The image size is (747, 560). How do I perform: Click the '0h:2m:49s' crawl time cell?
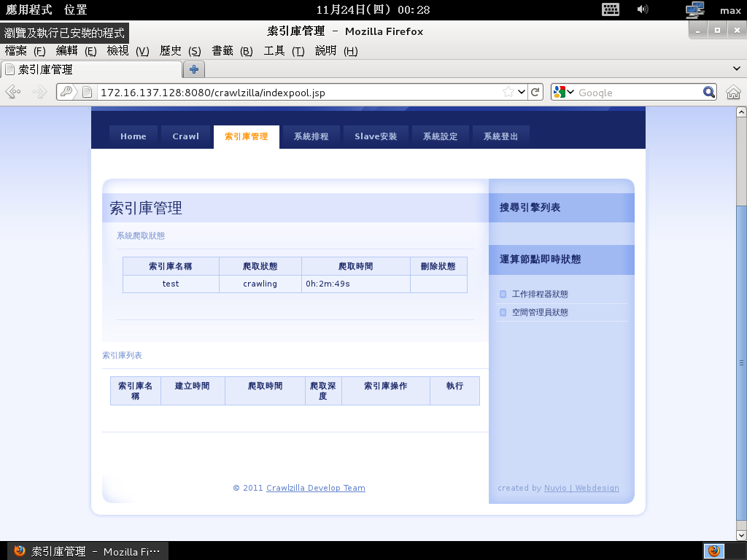click(355, 284)
